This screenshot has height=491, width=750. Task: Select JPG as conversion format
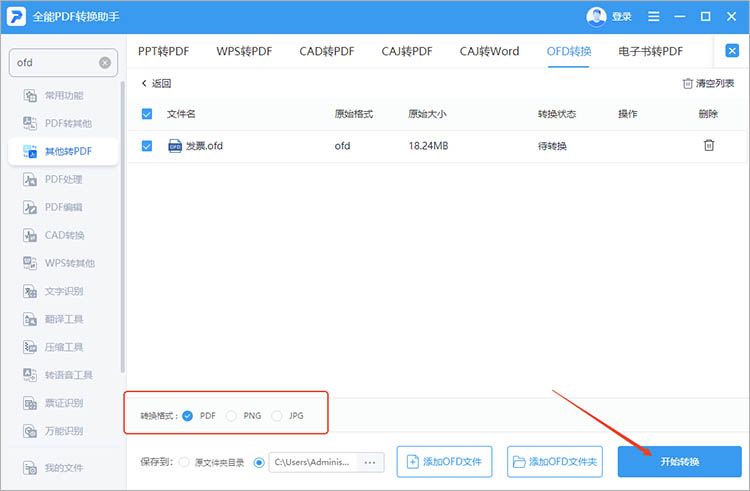point(276,416)
